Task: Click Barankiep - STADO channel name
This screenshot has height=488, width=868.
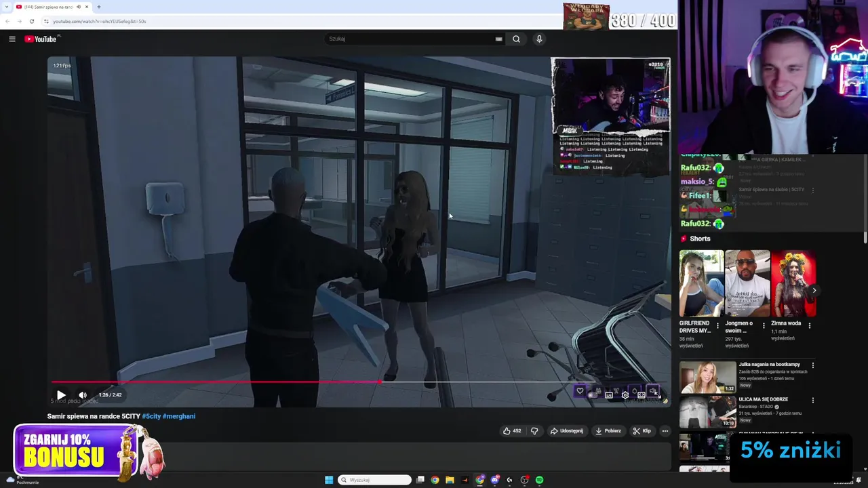Action: coord(757,407)
